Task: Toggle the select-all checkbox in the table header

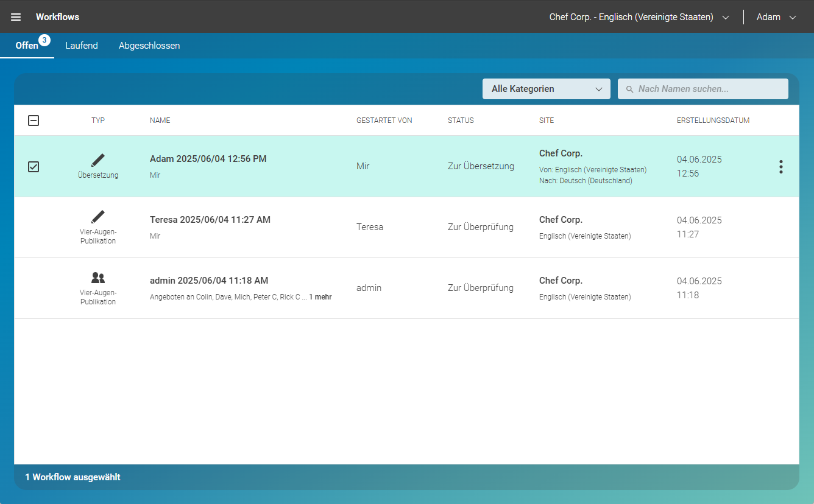Action: pos(34,120)
